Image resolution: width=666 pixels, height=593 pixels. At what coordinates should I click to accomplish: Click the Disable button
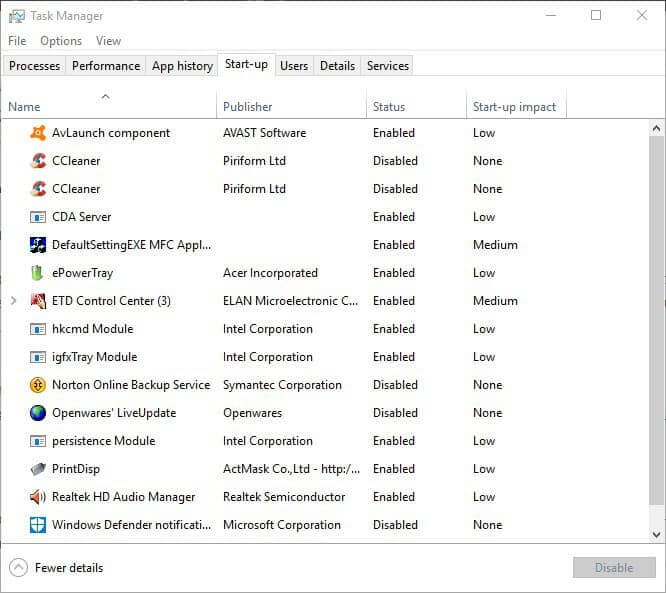[614, 568]
